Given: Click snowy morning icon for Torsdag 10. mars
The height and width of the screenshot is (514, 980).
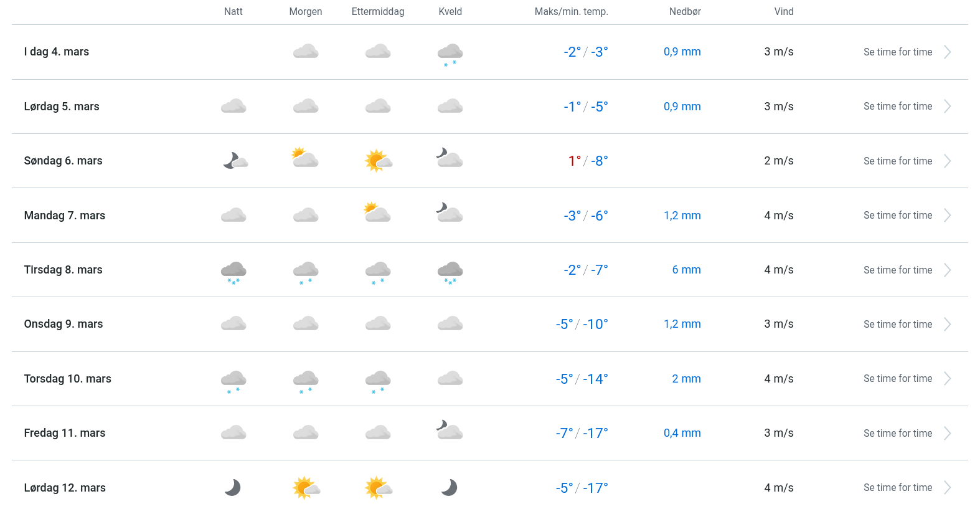Looking at the screenshot, I should tap(306, 381).
